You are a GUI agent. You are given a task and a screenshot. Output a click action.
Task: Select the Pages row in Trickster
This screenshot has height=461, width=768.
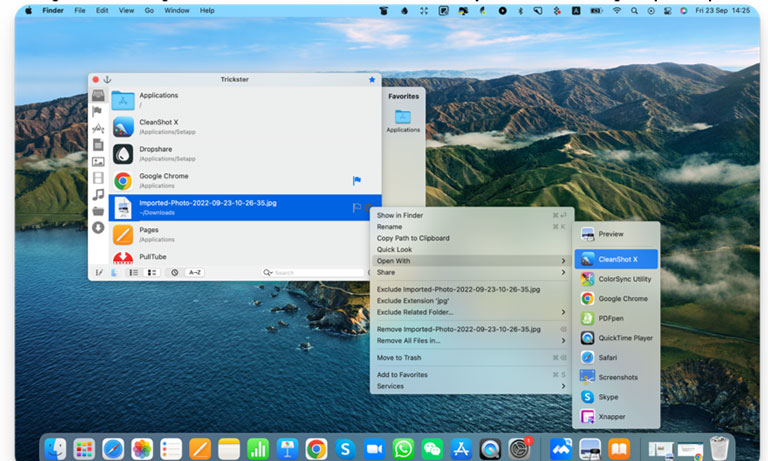pos(245,234)
